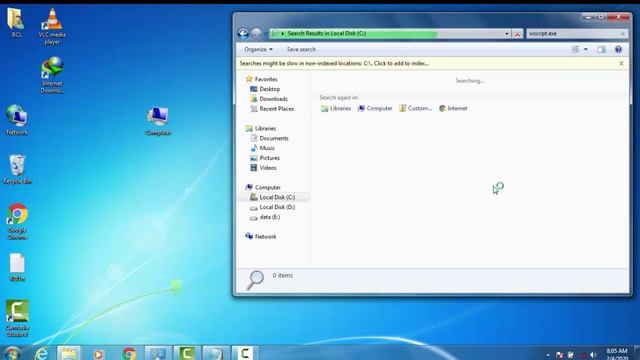Open the Explorer Help icon
Image resolution: width=640 pixels, height=360 pixels.
pos(618,49)
